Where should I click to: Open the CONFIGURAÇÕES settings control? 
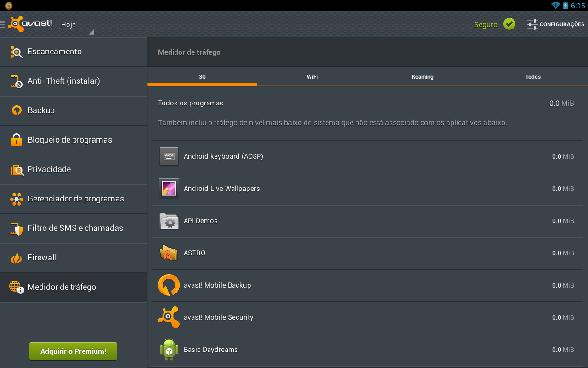click(x=556, y=24)
